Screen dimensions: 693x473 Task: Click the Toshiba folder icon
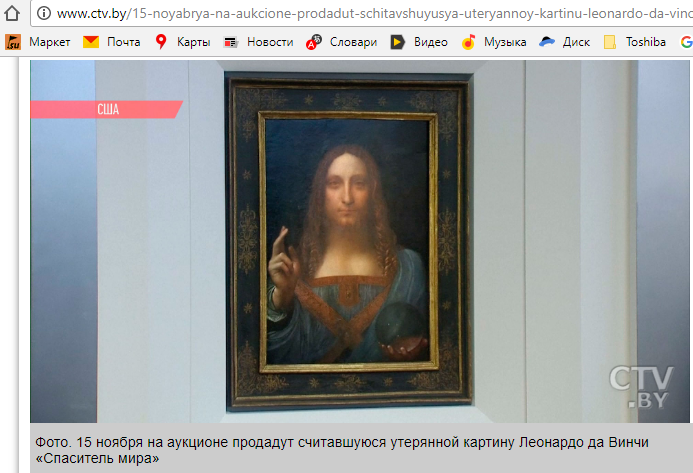[610, 42]
